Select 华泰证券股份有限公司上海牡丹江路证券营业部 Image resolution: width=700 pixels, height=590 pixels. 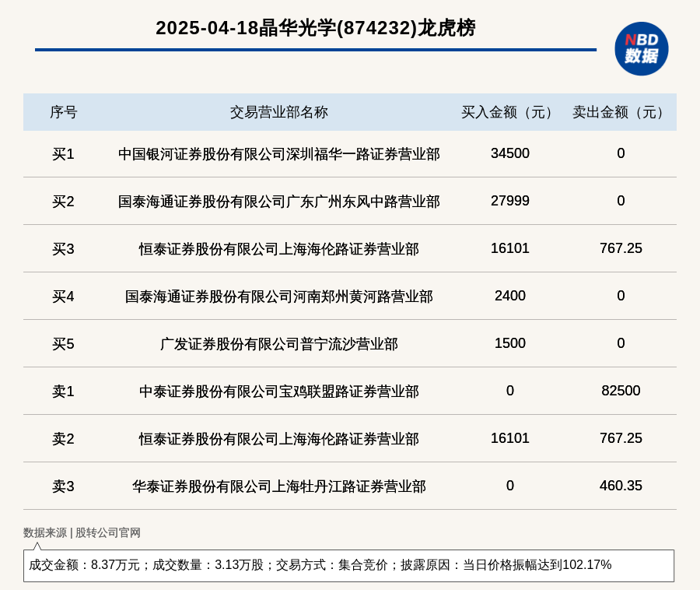point(279,486)
